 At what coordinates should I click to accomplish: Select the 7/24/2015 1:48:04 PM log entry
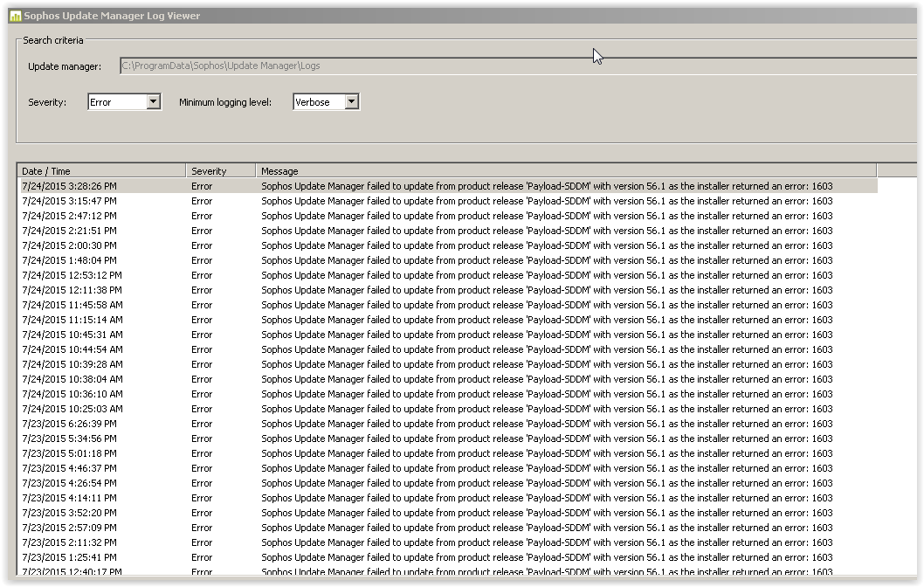point(448,260)
